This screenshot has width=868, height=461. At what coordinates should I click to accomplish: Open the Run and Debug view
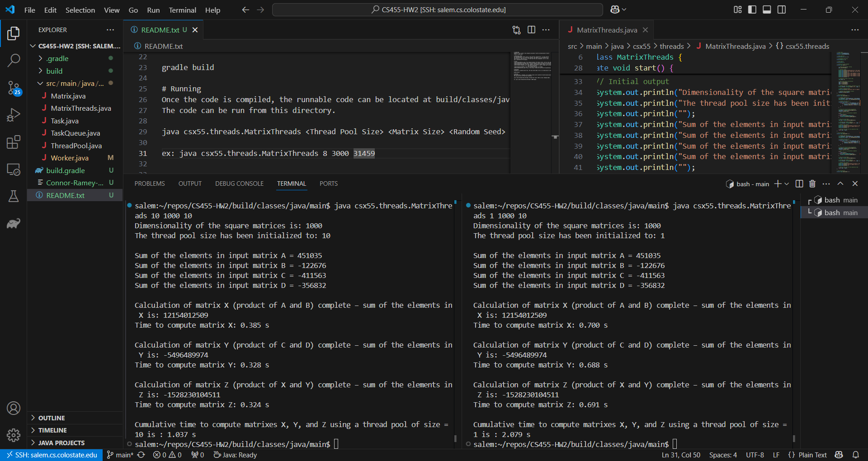14,115
